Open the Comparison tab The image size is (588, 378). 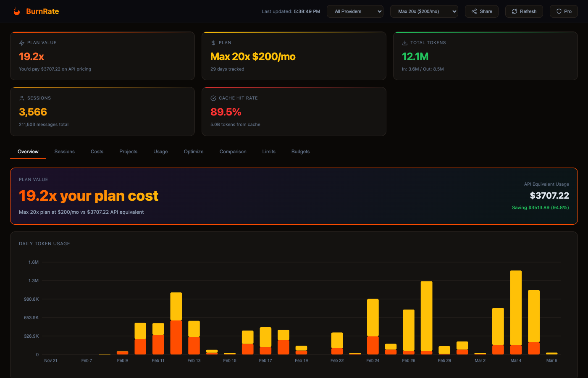(233, 152)
